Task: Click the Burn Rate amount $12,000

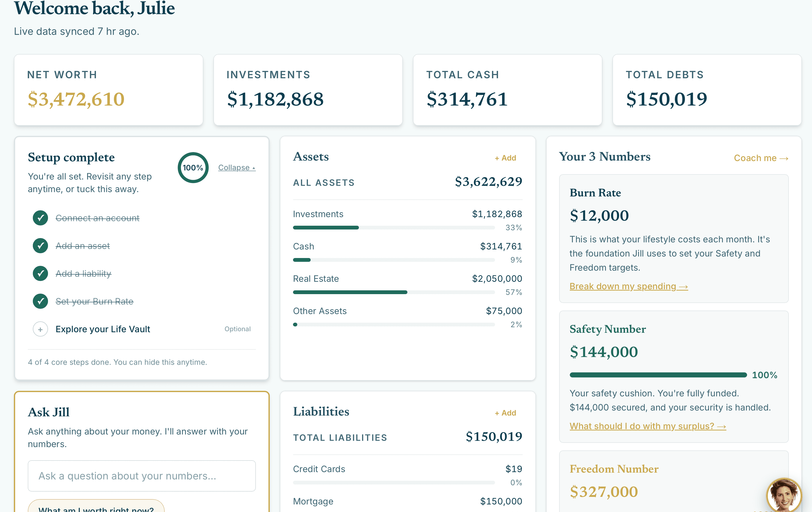Action: tap(599, 216)
